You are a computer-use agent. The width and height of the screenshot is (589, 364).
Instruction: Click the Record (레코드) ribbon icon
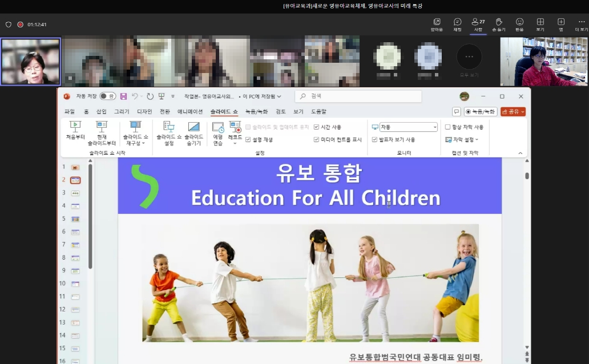coord(235,127)
